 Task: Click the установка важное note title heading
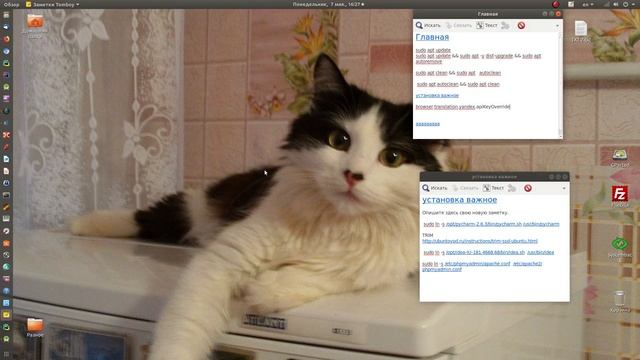(460, 200)
